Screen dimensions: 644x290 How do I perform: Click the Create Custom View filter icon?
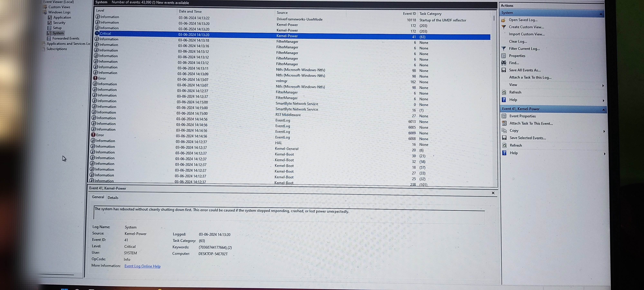click(x=503, y=27)
